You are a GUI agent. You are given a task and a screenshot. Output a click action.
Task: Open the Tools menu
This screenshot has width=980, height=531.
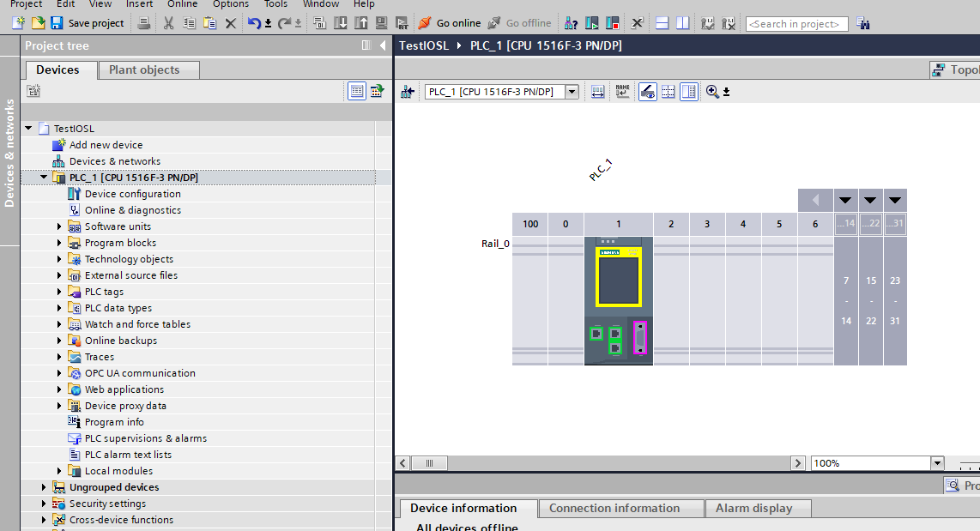pyautogui.click(x=275, y=3)
